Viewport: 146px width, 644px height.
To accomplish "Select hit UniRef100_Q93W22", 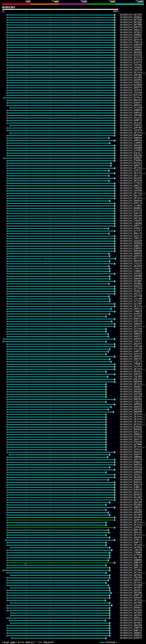I will pyautogui.click(x=131, y=17).
